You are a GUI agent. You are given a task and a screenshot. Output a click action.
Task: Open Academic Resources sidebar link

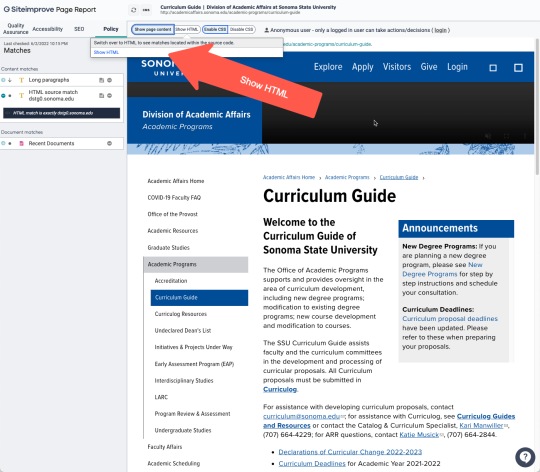tap(173, 231)
